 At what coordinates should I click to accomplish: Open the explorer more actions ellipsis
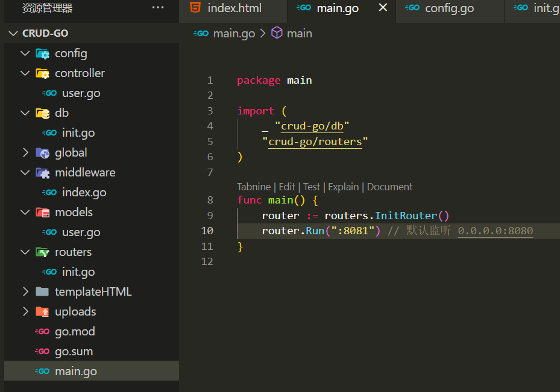tap(158, 7)
